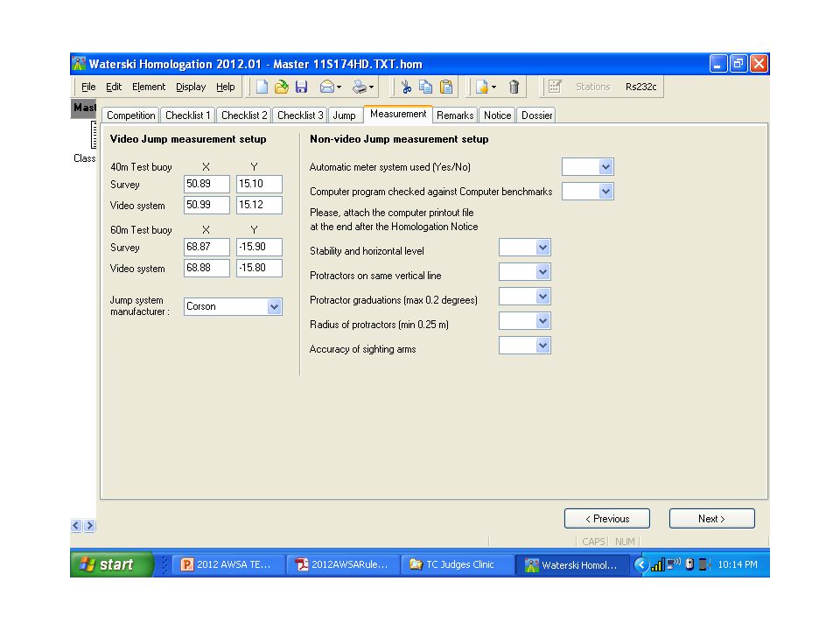This screenshot has width=840, height=630.
Task: Click 40m Video system X field 50.99
Action: tap(206, 205)
